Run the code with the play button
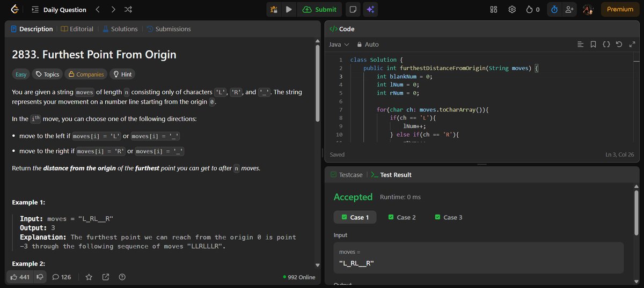Screen dimensions: 644x288 289,9
